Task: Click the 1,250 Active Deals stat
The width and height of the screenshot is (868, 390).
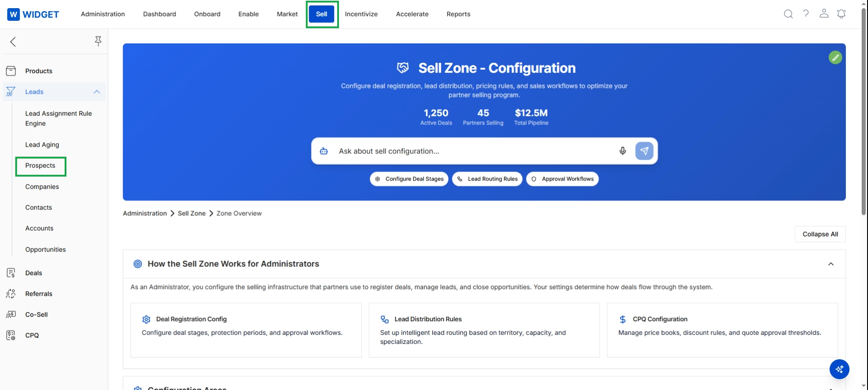Action: click(x=436, y=117)
